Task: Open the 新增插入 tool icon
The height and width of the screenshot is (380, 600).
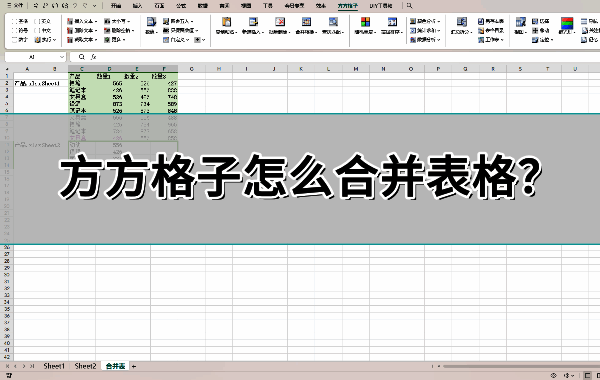Action: 253,22
